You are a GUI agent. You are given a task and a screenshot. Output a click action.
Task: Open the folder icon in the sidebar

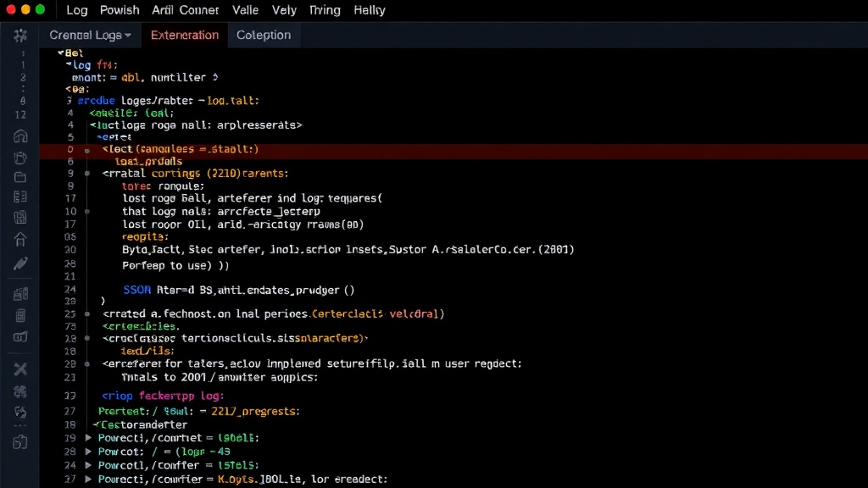pos(20,178)
